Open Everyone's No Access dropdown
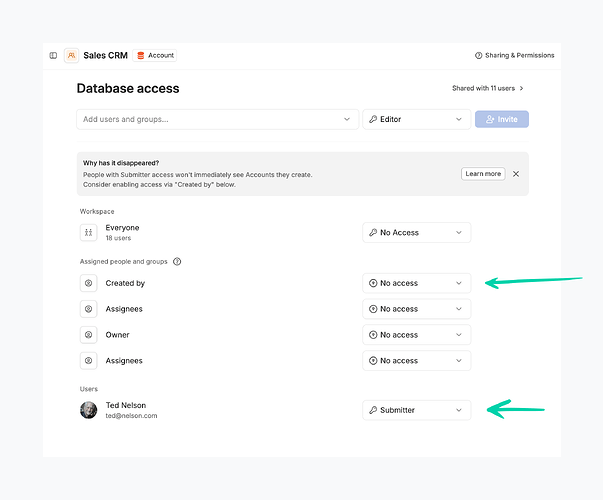The height and width of the screenshot is (500, 603). point(416,232)
